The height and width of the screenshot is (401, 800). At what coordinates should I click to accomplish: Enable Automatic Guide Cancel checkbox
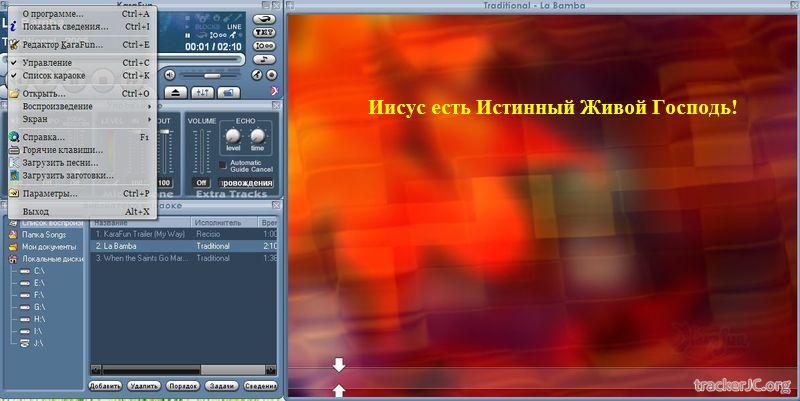pos(222,165)
